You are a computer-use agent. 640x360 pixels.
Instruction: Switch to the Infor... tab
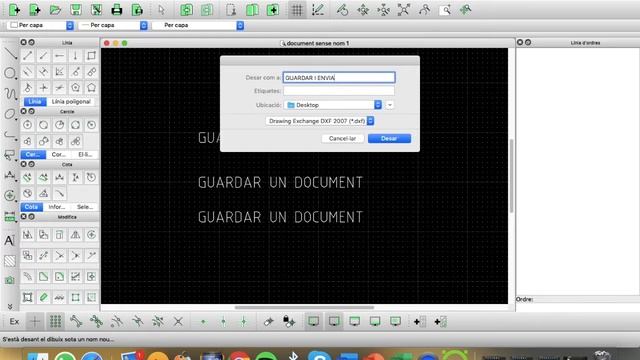coord(57,207)
